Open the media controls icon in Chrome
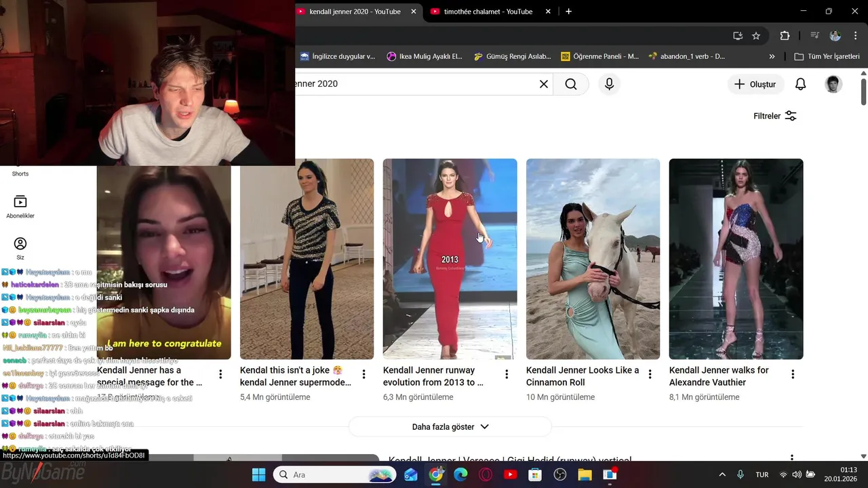This screenshot has height=488, width=868. pos(815,36)
